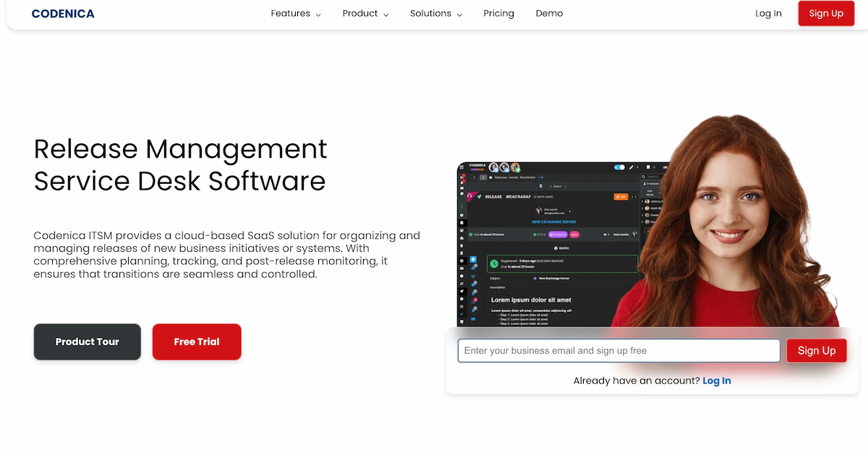
Task: Click the pencil edit icon in the dashboard header
Action: pos(631,168)
